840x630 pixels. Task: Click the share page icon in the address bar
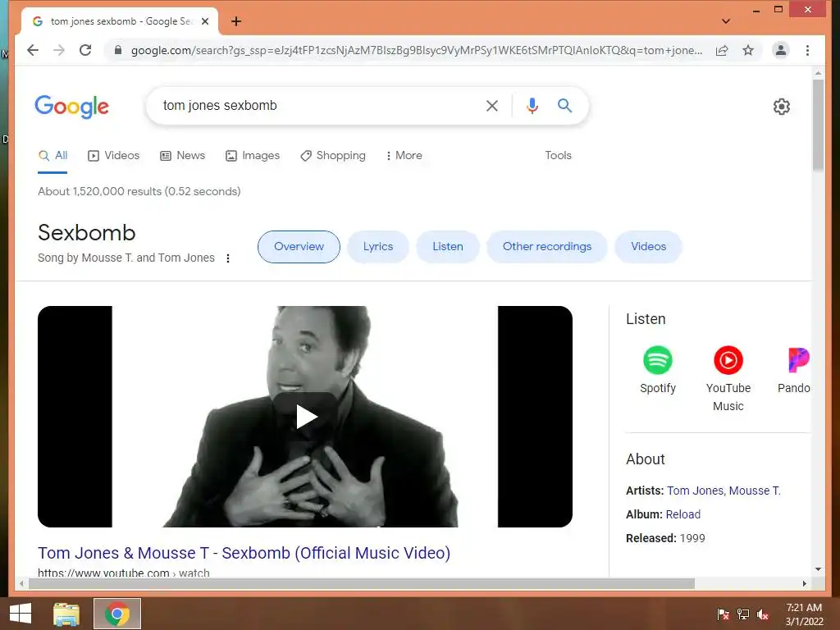click(722, 50)
